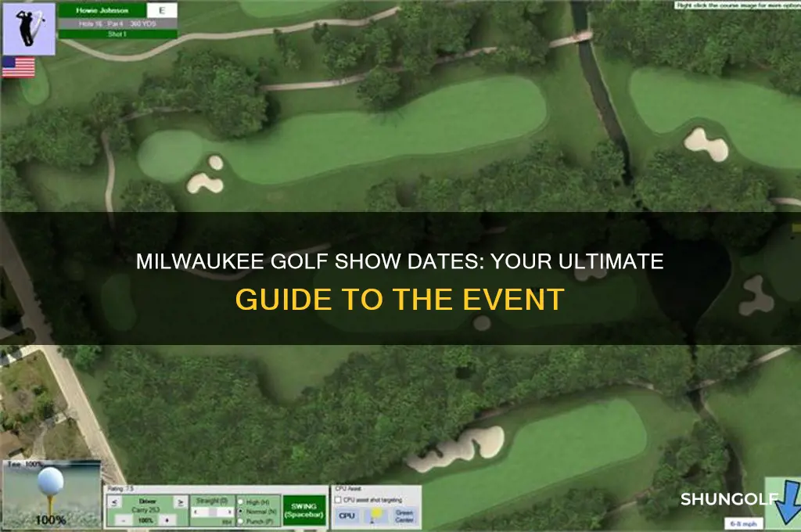Select the High (H) shot radio button
801x532 pixels.
(x=241, y=501)
